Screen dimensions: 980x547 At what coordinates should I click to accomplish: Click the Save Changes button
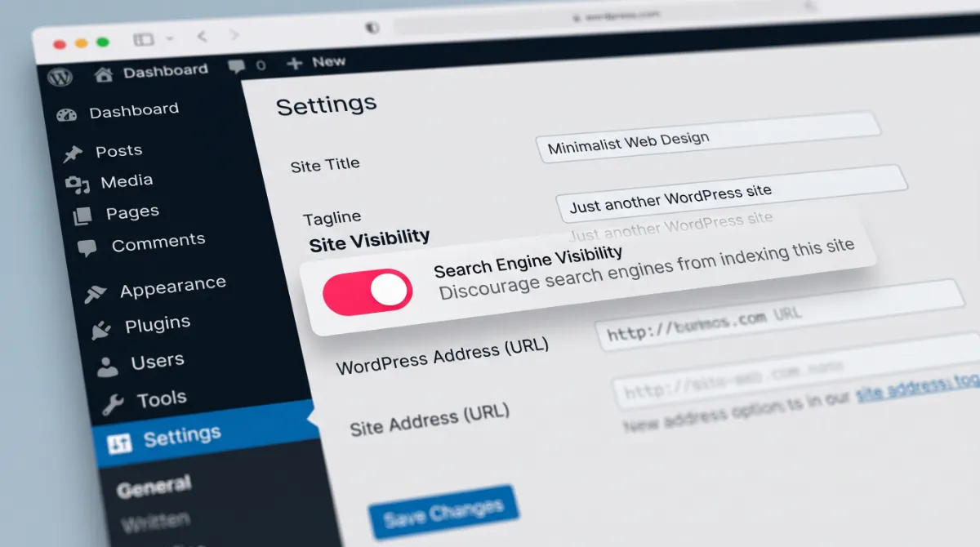point(443,513)
